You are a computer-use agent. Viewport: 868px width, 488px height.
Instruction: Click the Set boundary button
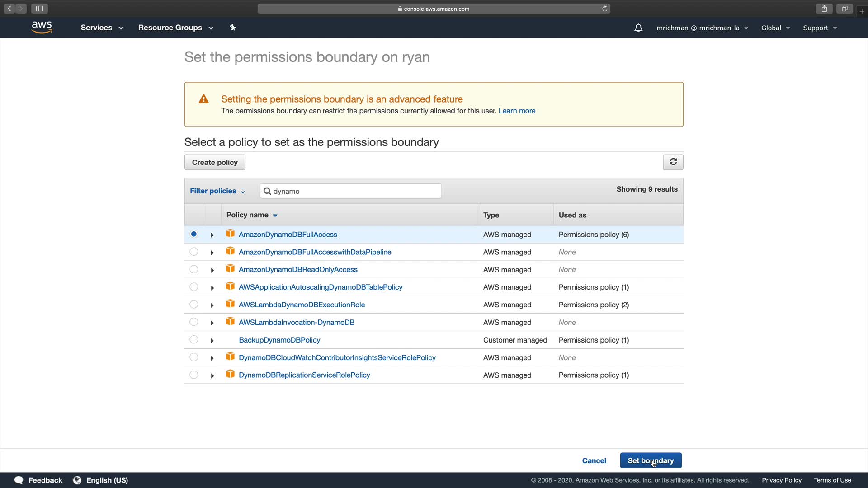click(650, 460)
